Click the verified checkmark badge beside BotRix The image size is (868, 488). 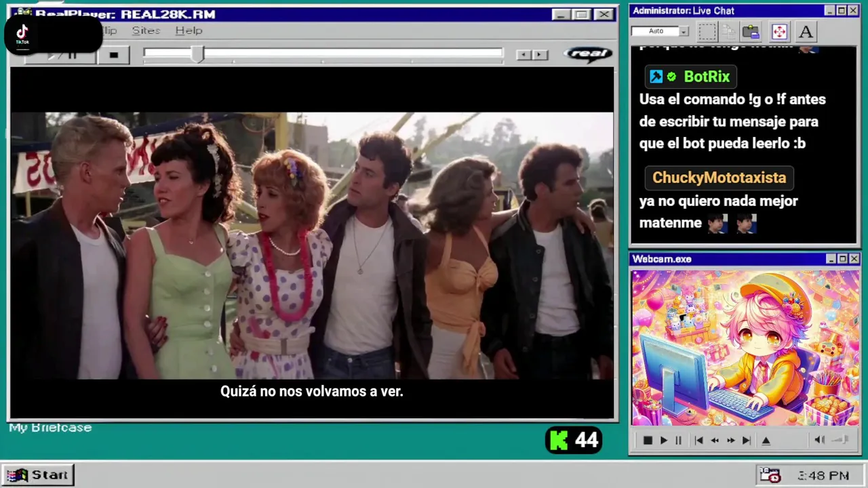point(671,77)
